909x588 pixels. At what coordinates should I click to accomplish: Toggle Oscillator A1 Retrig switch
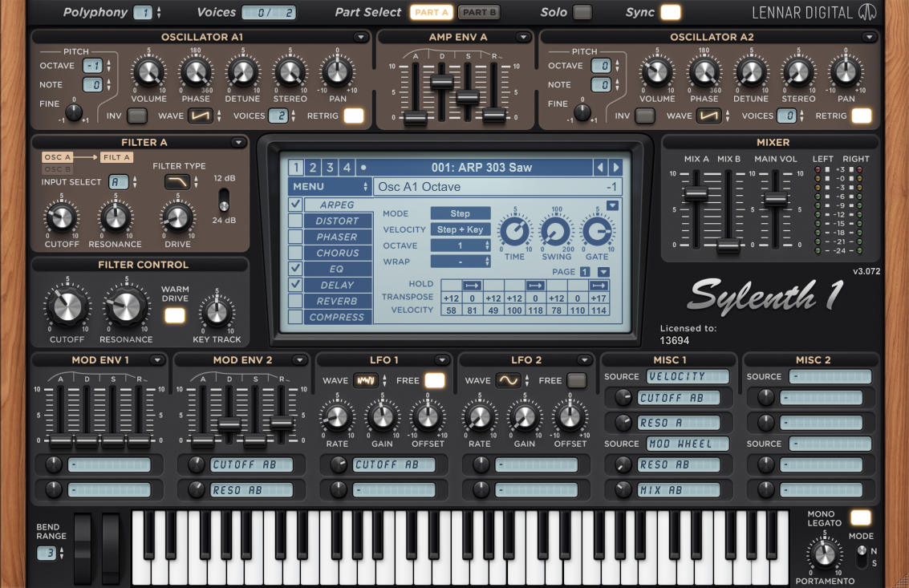354,116
